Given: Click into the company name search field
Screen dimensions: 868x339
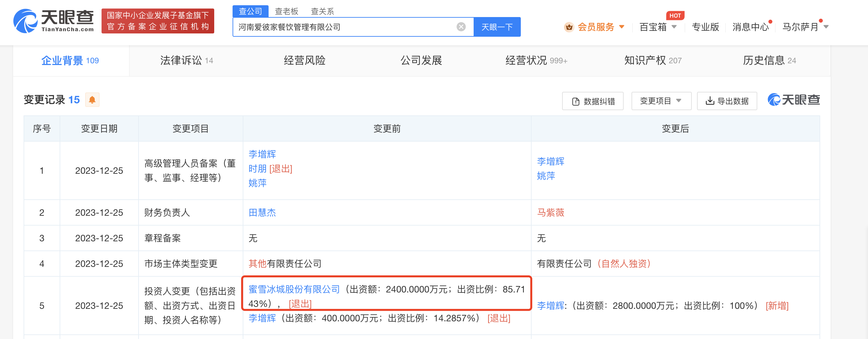Looking at the screenshot, I should [344, 27].
